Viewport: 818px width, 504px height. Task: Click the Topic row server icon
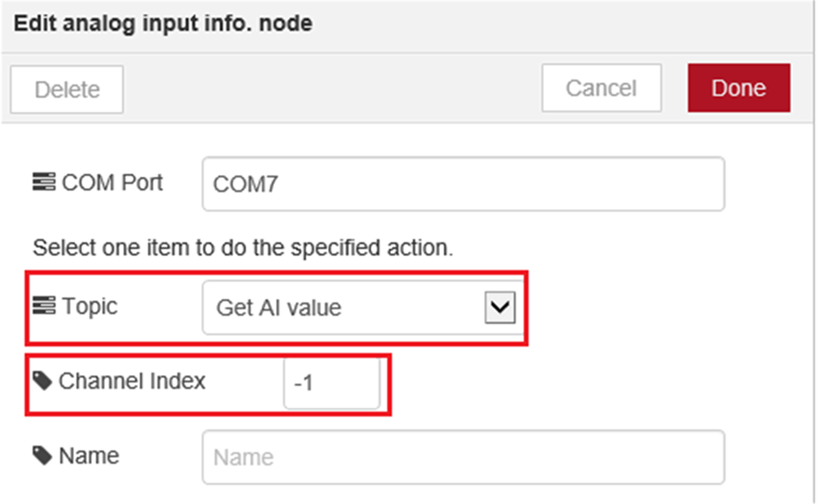44,306
